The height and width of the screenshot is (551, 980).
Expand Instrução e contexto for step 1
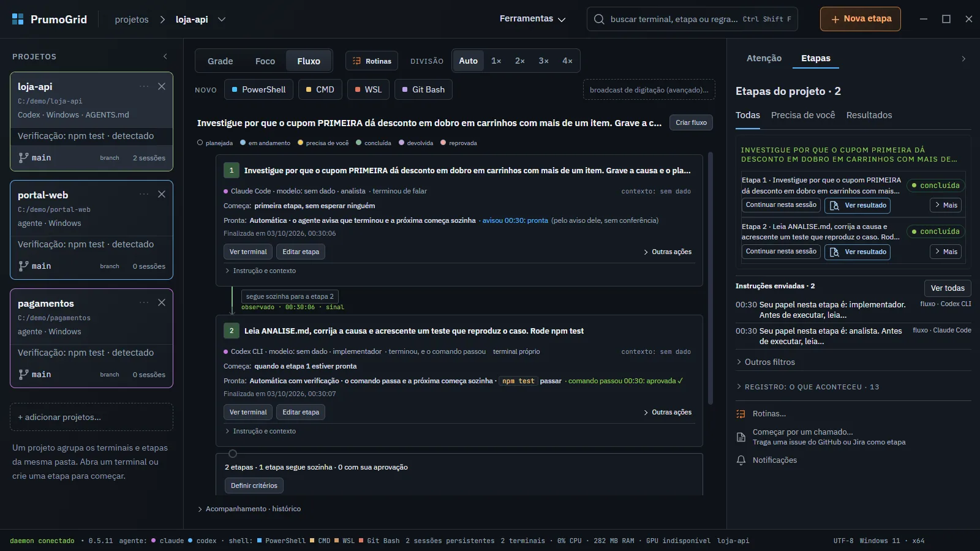pos(260,271)
